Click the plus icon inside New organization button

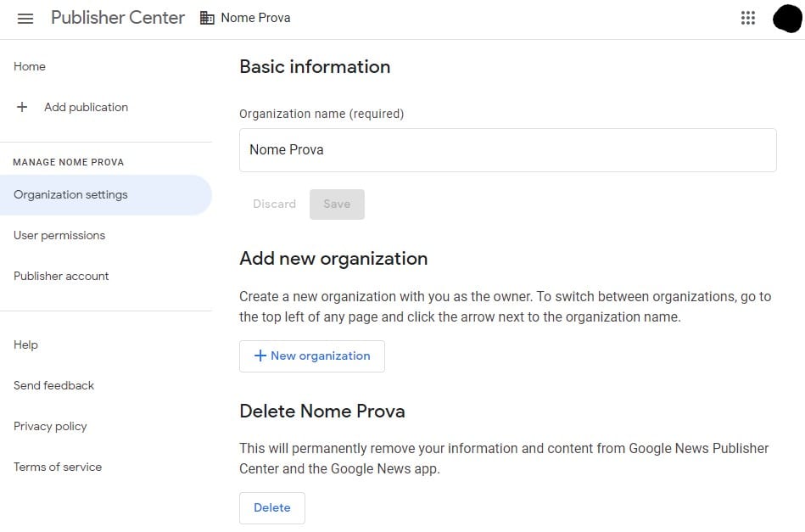click(260, 356)
